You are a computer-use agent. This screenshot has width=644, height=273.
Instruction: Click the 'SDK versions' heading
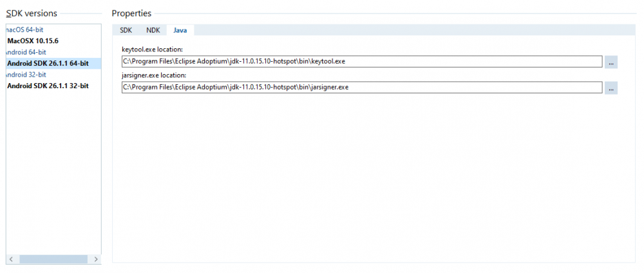coord(32,14)
